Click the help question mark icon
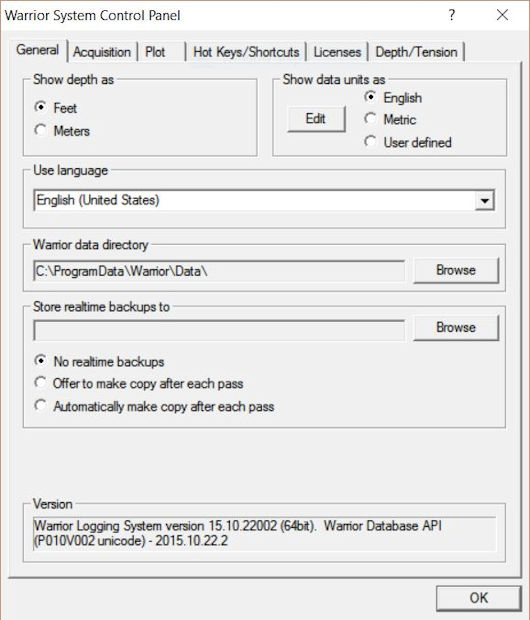530x620 pixels. point(452,15)
